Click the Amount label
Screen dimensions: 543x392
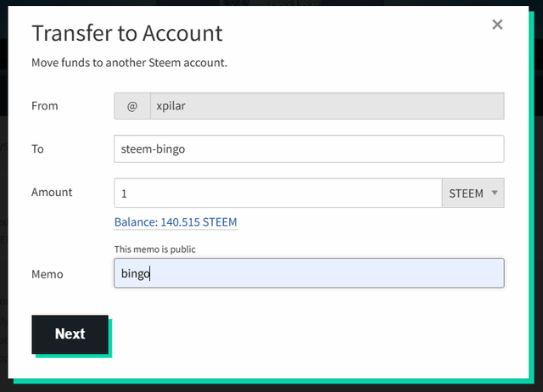coord(52,193)
